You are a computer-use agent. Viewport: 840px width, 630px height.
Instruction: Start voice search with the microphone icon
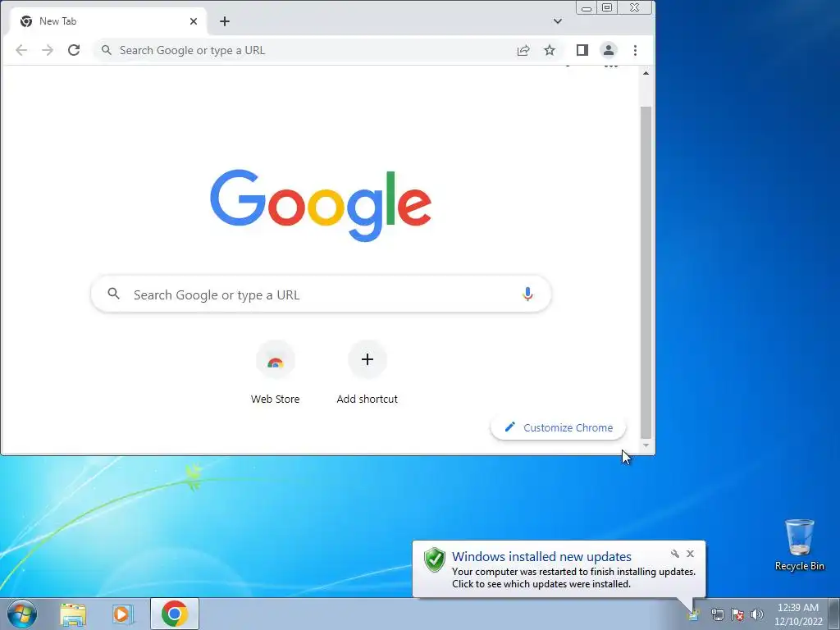click(x=527, y=294)
